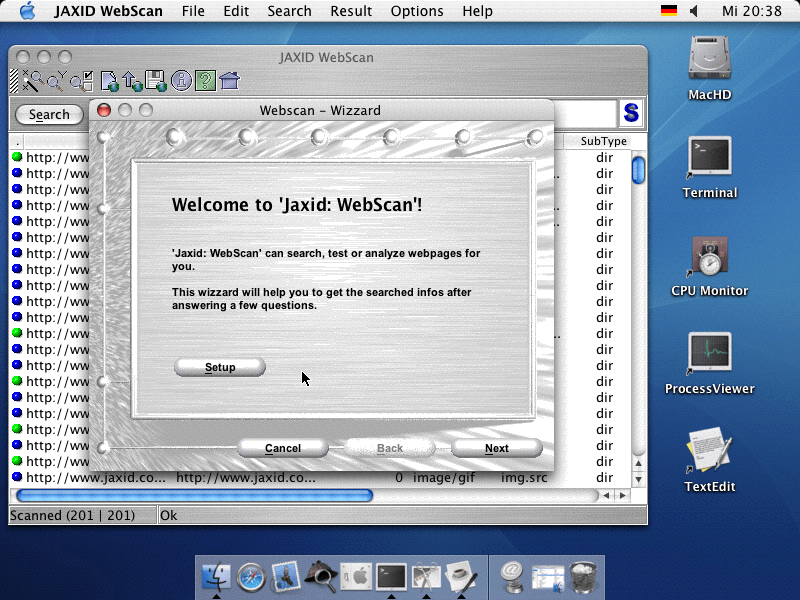
Task: Click the magic wand wizard toolbar icon
Action: 34,81
